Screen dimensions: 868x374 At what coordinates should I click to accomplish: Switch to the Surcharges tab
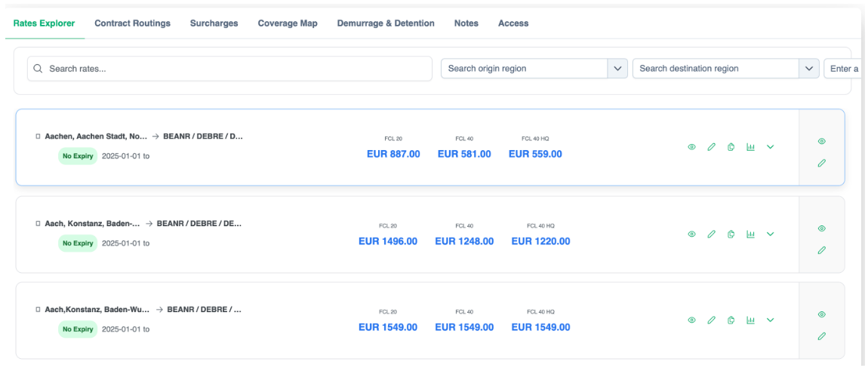pyautogui.click(x=214, y=23)
